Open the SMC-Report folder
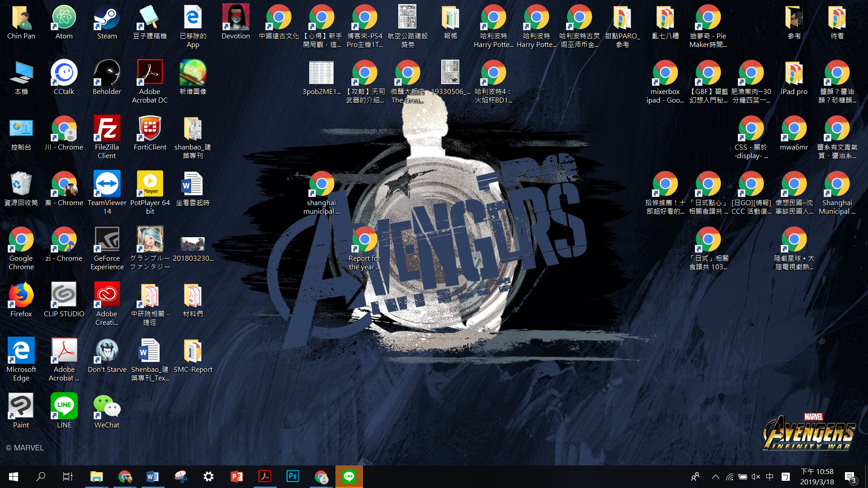 click(x=193, y=356)
